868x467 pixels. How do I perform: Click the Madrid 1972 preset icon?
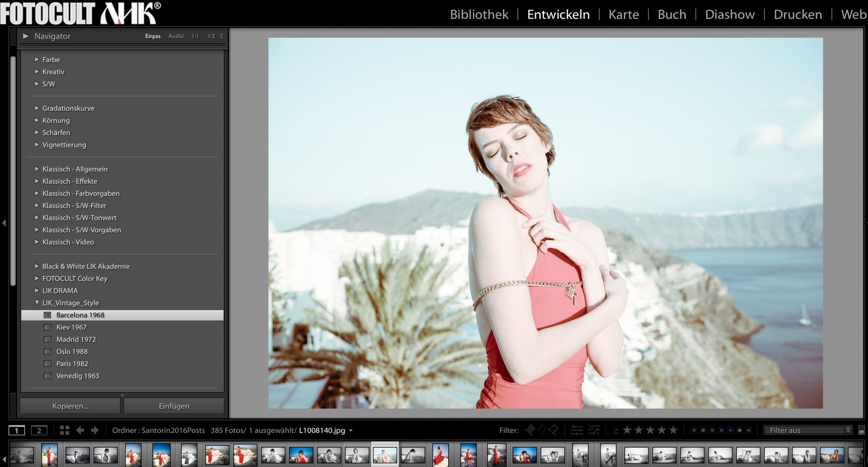tap(48, 339)
